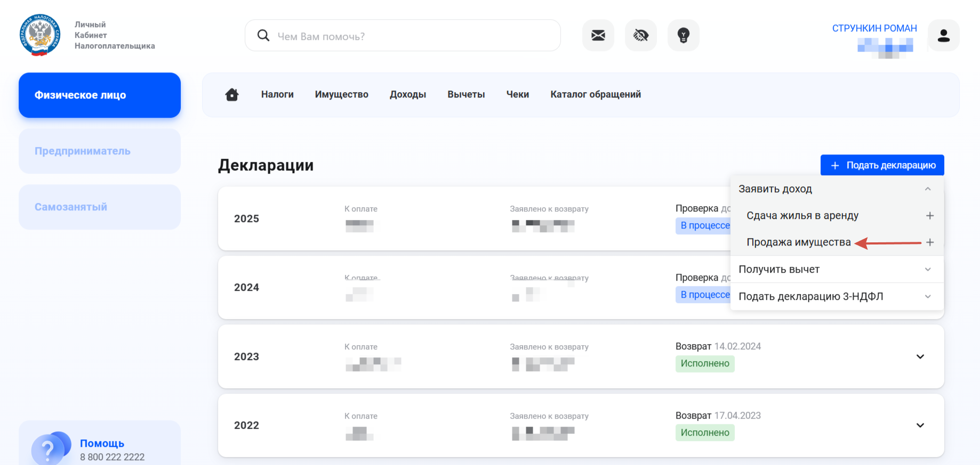Expand the 2022 declaration row chevron
980x465 pixels.
click(x=920, y=425)
